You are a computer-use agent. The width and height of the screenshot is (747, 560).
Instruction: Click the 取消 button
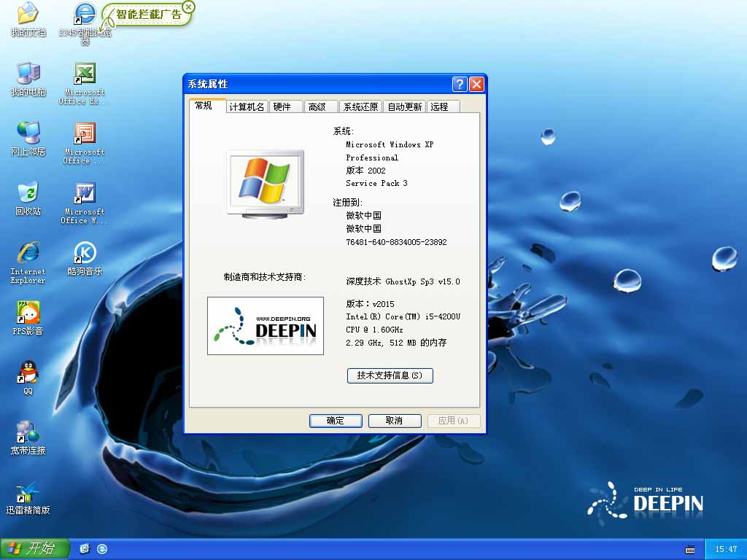[x=395, y=421]
